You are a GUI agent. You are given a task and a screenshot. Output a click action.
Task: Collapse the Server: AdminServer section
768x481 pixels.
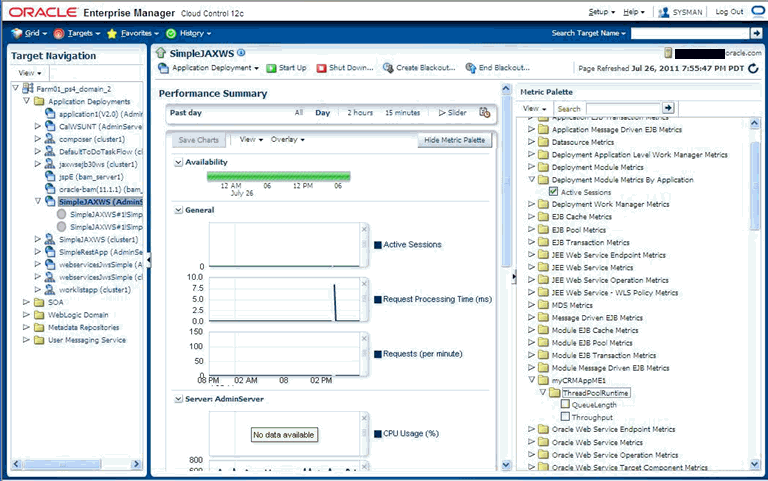179,399
